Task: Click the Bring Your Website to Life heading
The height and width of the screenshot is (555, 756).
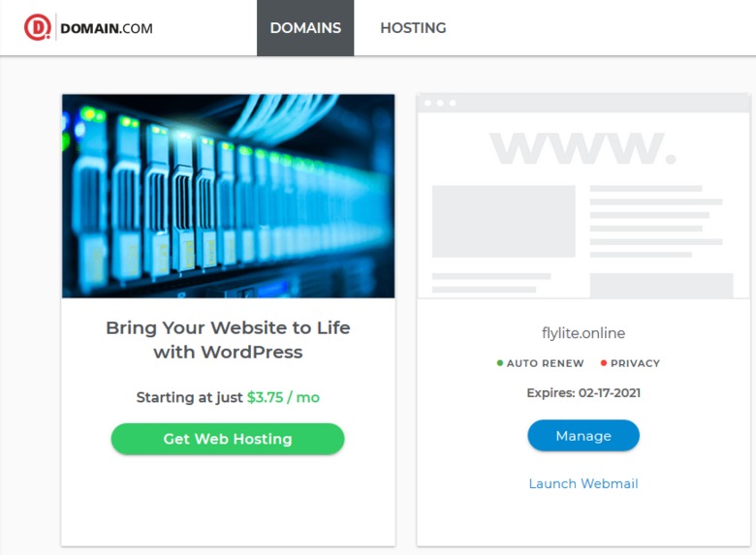Action: coord(228,340)
